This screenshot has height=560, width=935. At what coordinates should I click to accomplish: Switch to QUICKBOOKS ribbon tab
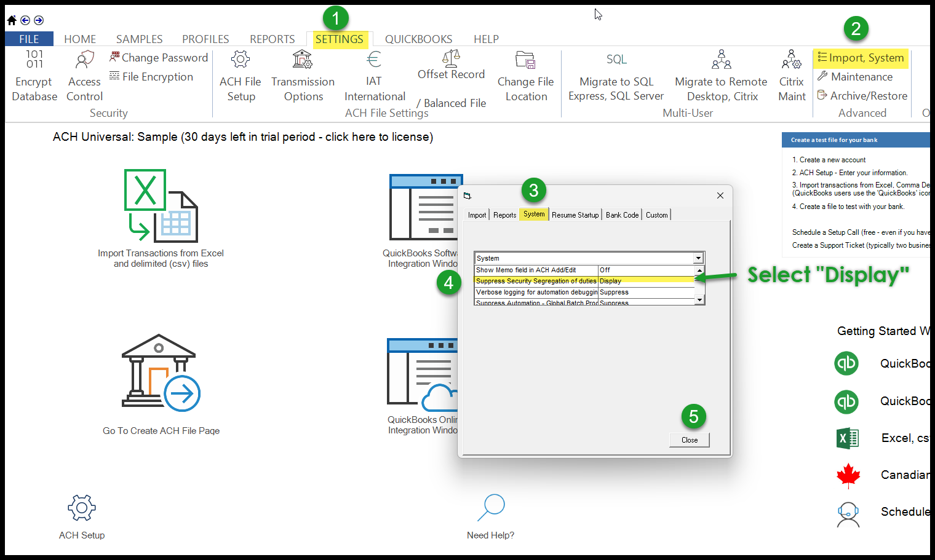click(x=419, y=39)
